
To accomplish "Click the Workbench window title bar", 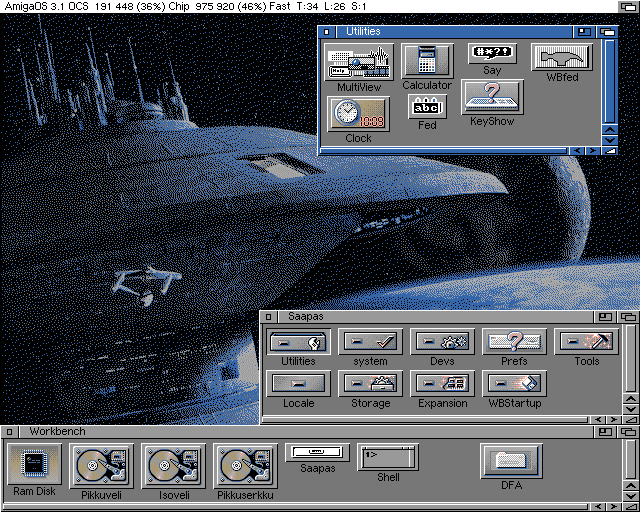I will pyautogui.click(x=307, y=432).
